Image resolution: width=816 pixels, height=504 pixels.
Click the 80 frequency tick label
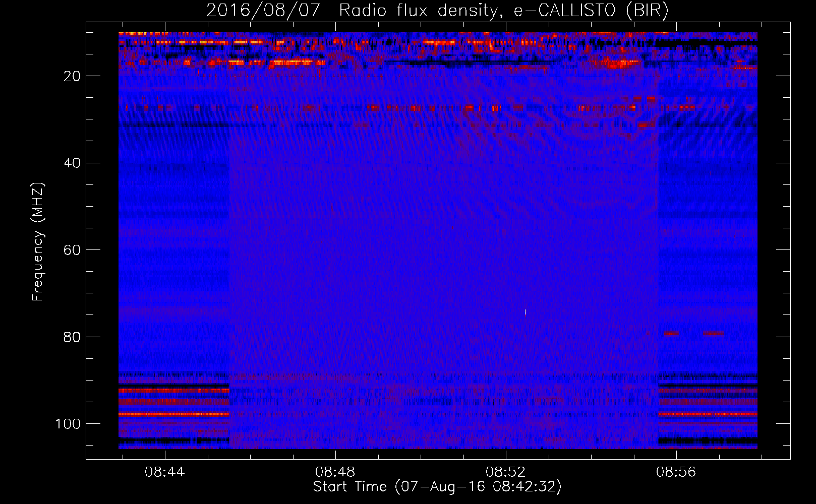[x=72, y=337]
